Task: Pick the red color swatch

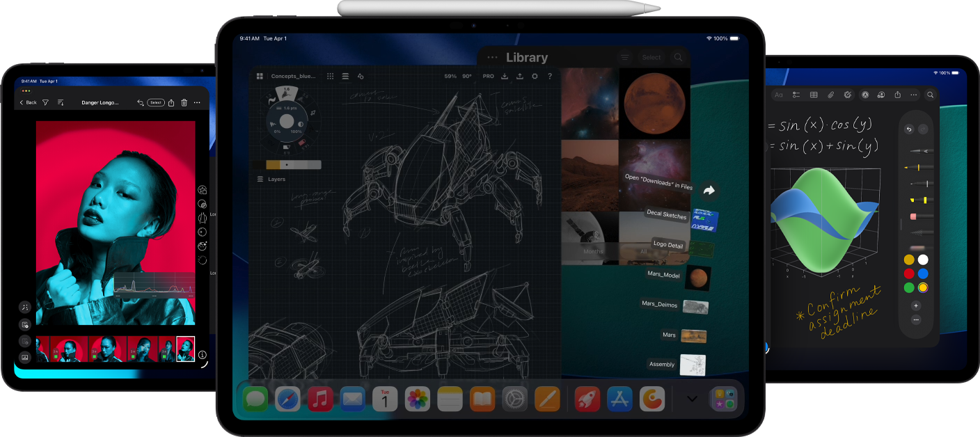Action: pyautogui.click(x=909, y=273)
